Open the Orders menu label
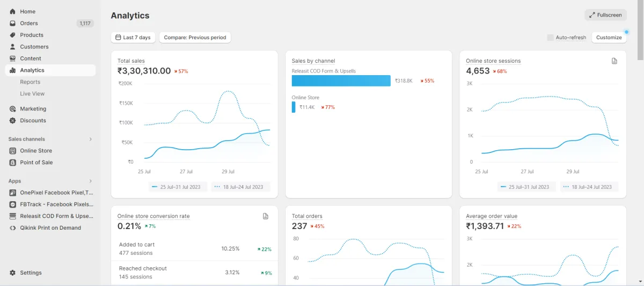Viewport: 644px width, 286px height. click(x=29, y=23)
